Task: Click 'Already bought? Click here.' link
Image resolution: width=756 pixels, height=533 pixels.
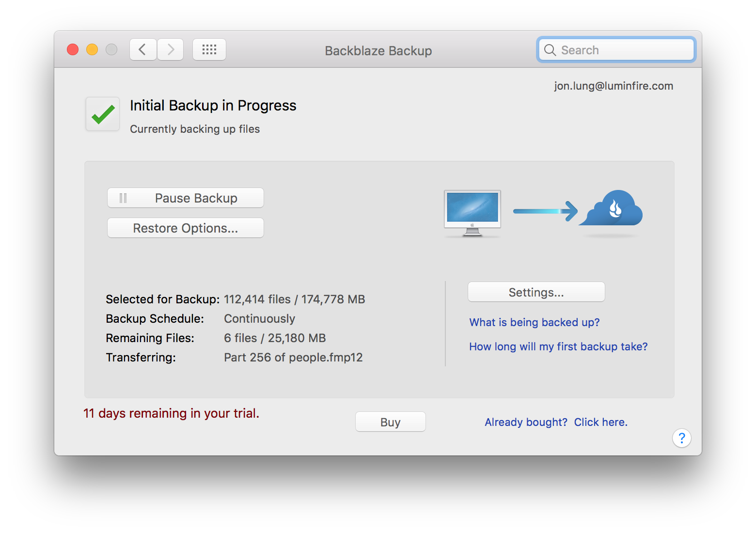Action: click(x=556, y=422)
